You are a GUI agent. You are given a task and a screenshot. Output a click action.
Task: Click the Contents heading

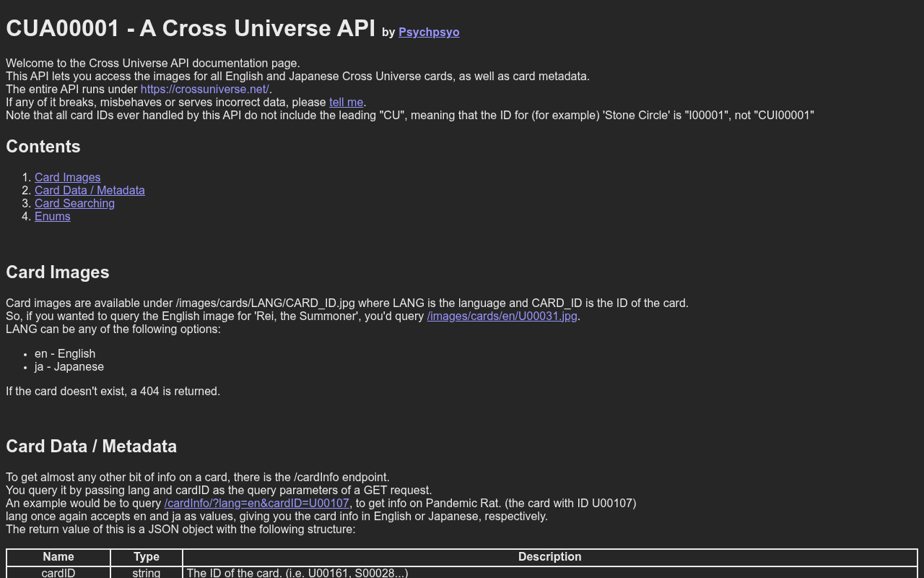pos(43,147)
